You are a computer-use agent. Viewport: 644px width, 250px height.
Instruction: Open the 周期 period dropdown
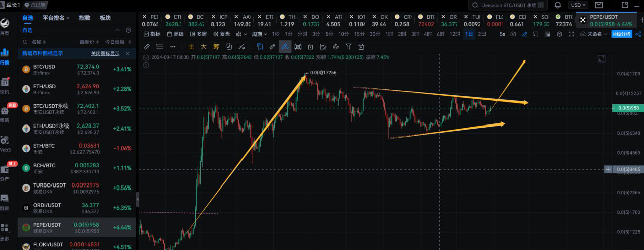(259, 34)
